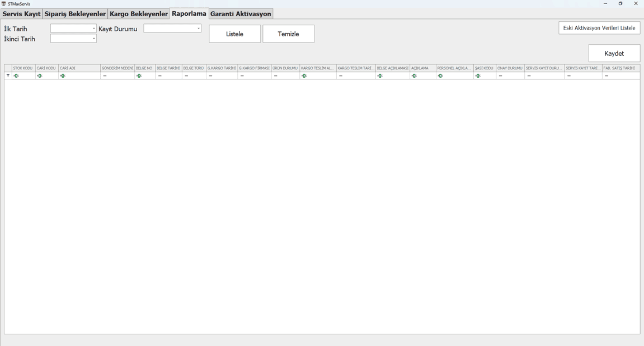644x346 pixels.
Task: Click the SERVİS KAYIT TARİ... column header
Action: (583, 68)
